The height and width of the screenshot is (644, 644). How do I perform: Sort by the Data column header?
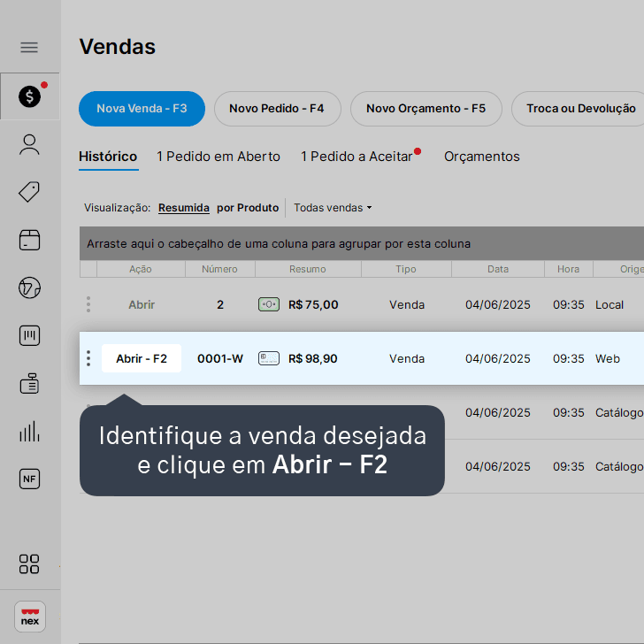coord(498,269)
